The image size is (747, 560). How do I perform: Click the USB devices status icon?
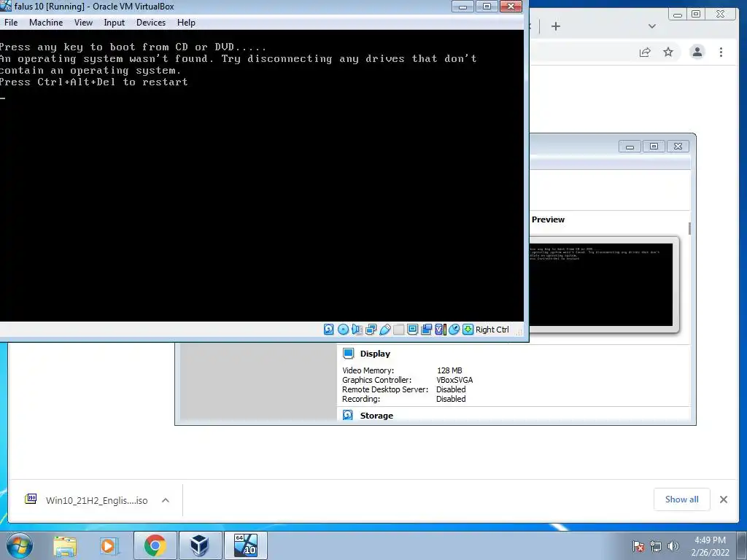click(x=385, y=330)
